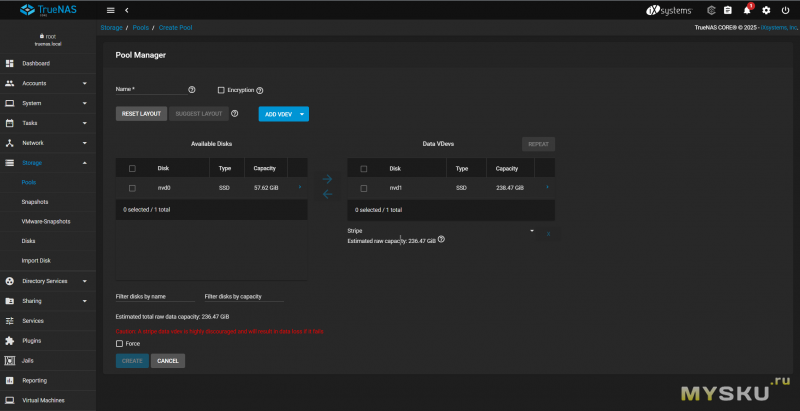
Task: Click the Name field help icon
Action: [x=192, y=89]
